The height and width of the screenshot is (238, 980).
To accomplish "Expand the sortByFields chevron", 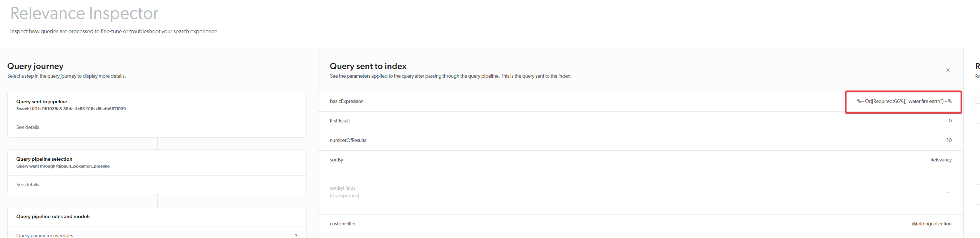I will 947,192.
